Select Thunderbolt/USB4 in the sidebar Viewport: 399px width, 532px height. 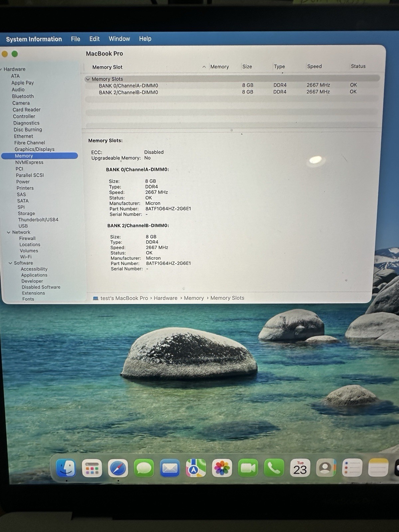(38, 220)
